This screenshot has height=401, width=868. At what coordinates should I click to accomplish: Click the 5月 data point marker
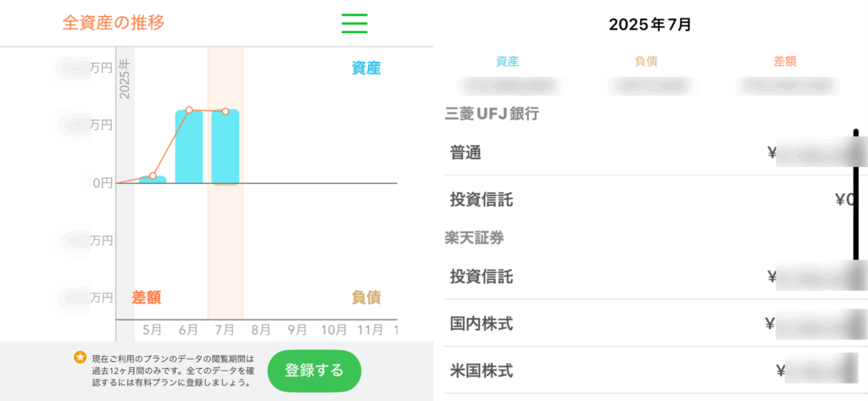153,176
